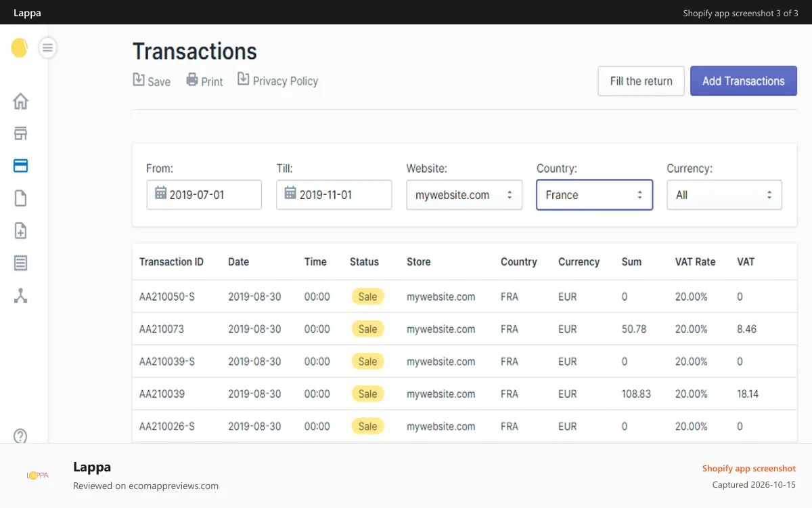The image size is (812, 508).
Task: Click the Currency column header
Action: point(579,261)
